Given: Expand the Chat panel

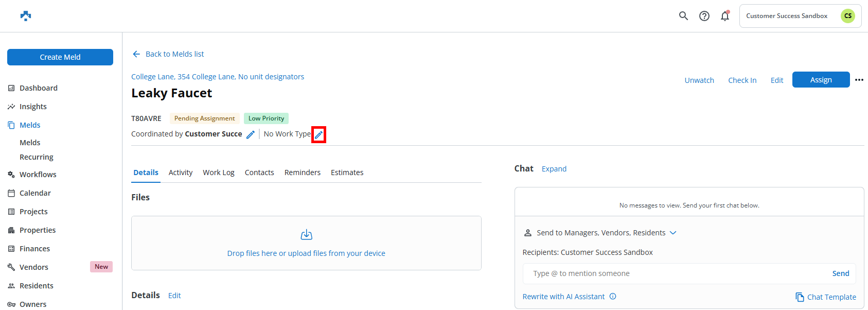Looking at the screenshot, I should (x=554, y=169).
